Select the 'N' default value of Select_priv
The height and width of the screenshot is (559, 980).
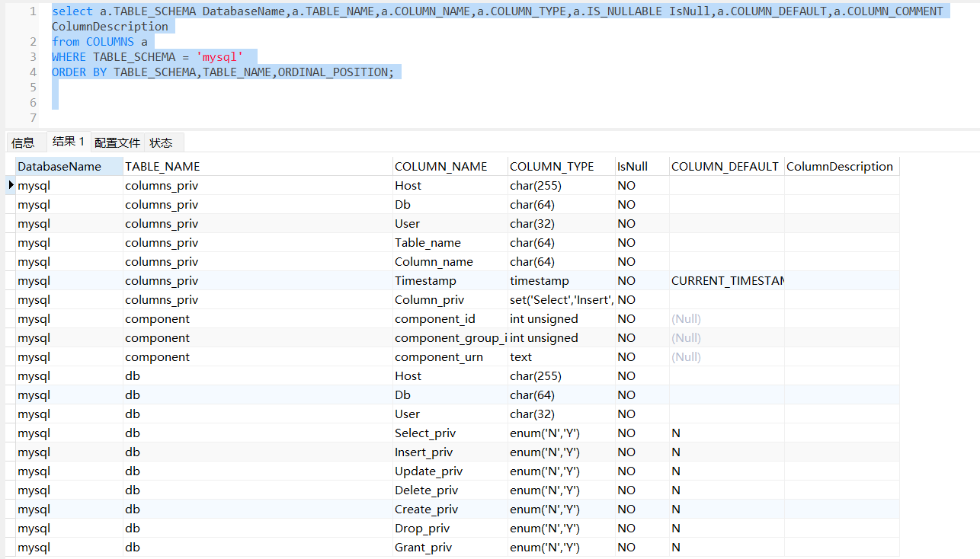(x=727, y=433)
